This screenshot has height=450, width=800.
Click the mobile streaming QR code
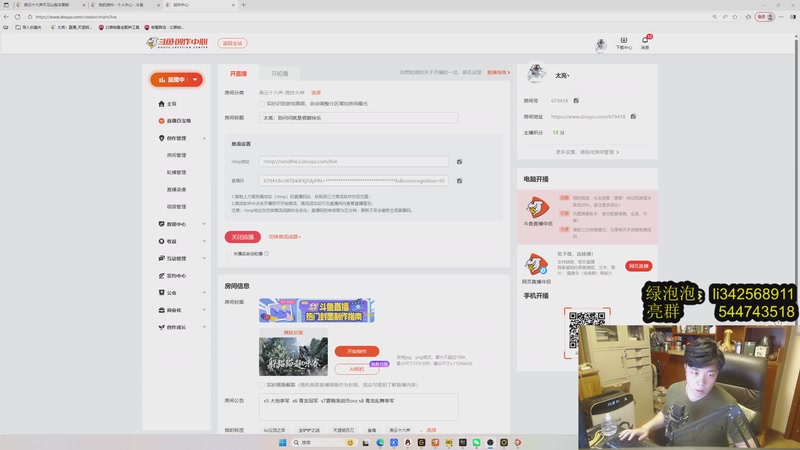(587, 329)
